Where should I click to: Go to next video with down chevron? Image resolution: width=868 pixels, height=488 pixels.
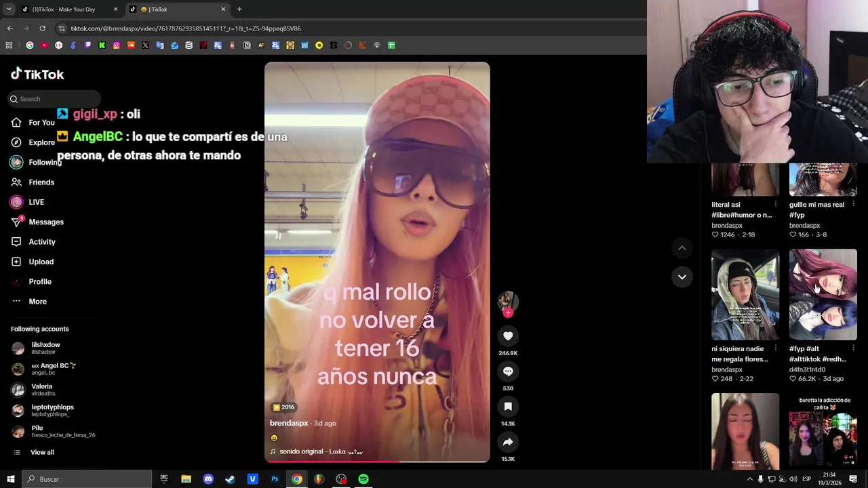[x=682, y=277]
